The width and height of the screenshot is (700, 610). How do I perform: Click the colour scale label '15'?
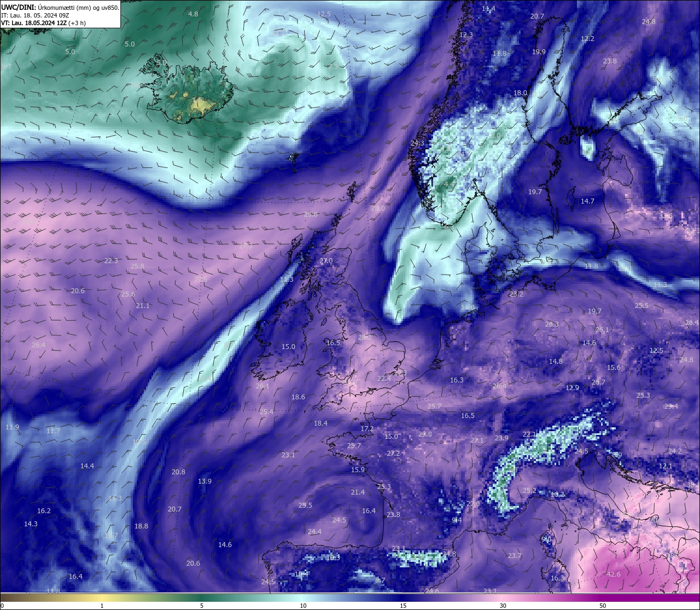pos(402,606)
